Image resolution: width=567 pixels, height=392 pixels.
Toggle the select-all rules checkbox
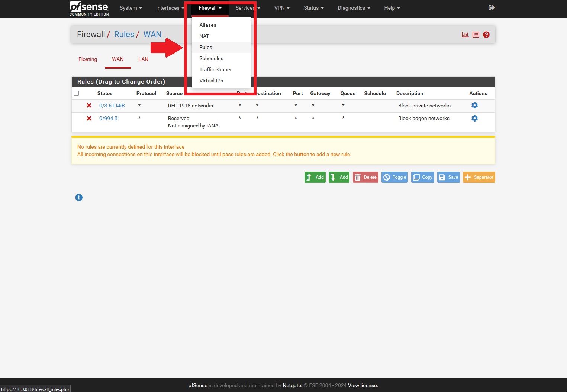click(76, 93)
